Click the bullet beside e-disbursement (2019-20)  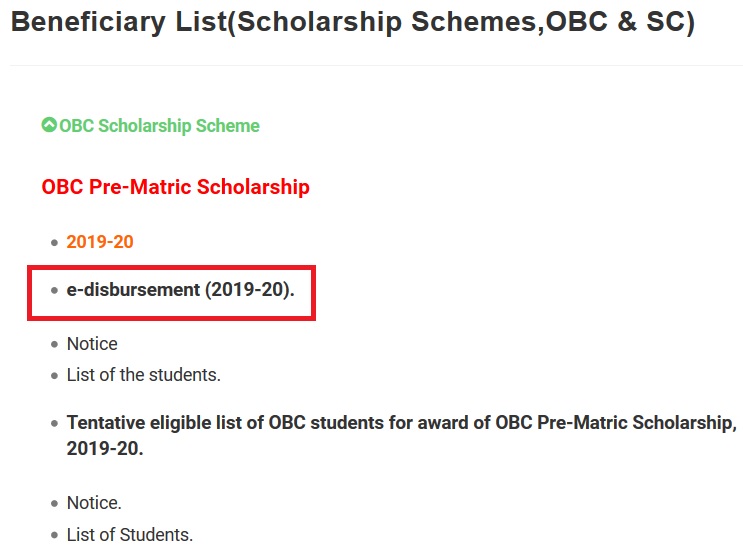[x=54, y=291]
